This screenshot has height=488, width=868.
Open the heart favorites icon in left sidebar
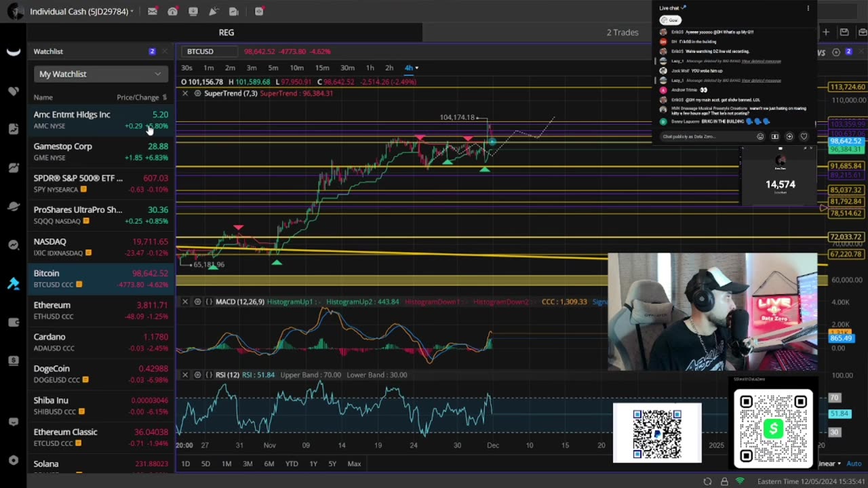point(14,91)
